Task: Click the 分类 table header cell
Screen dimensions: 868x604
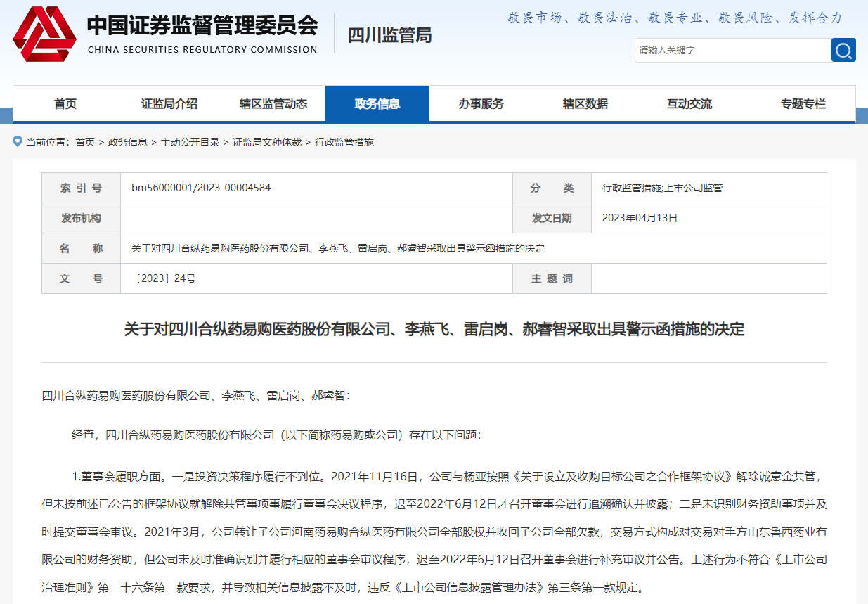Action: [x=552, y=188]
